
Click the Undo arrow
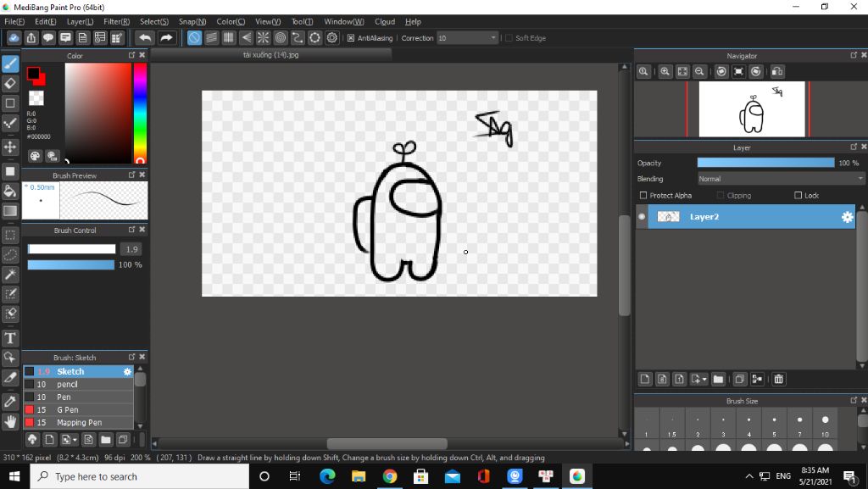click(145, 37)
